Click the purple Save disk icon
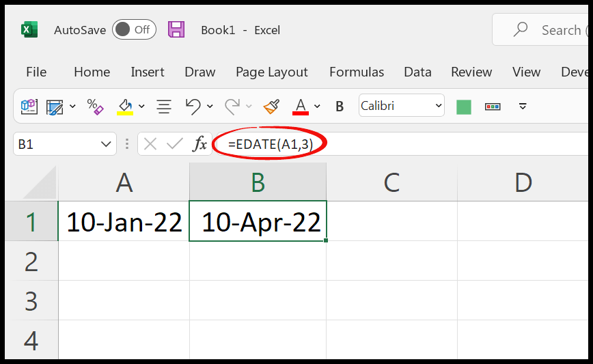The image size is (593, 364). [176, 29]
